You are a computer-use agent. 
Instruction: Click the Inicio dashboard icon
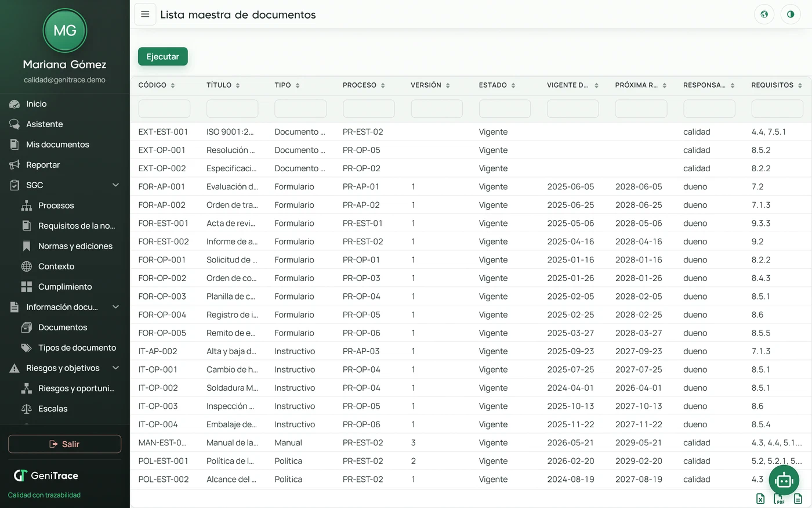(14, 104)
